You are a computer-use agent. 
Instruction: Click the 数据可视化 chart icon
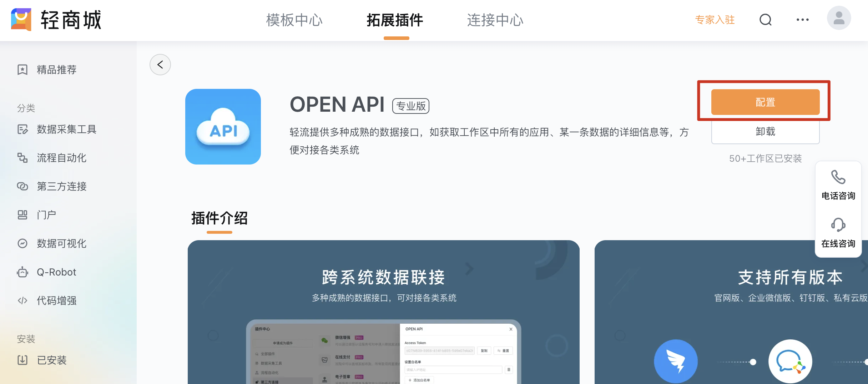coord(22,243)
